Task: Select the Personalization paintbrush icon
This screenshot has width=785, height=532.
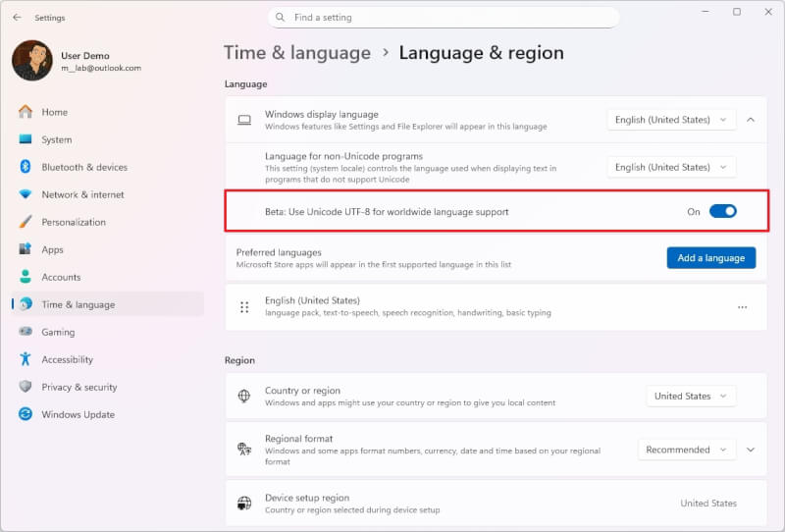Action: tap(26, 222)
